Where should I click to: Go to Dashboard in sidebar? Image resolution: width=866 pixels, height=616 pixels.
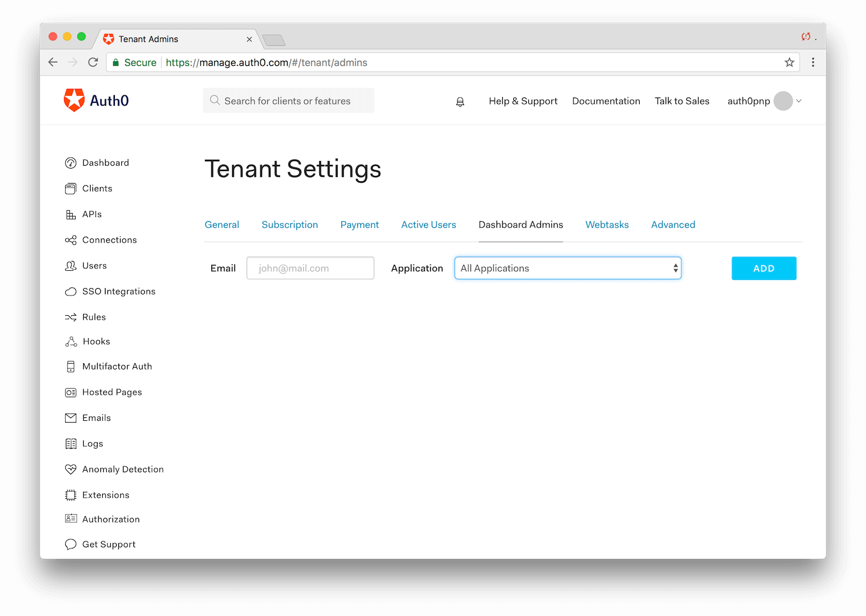point(106,163)
